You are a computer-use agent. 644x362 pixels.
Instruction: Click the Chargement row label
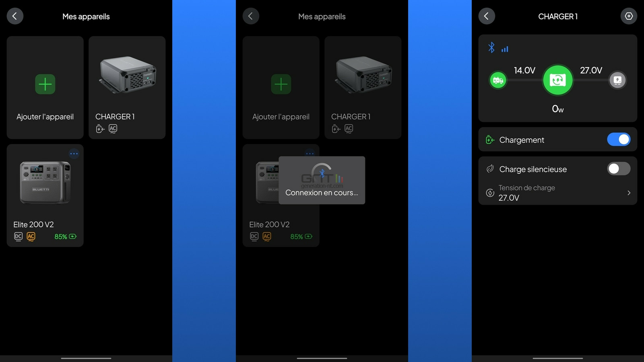click(x=522, y=140)
